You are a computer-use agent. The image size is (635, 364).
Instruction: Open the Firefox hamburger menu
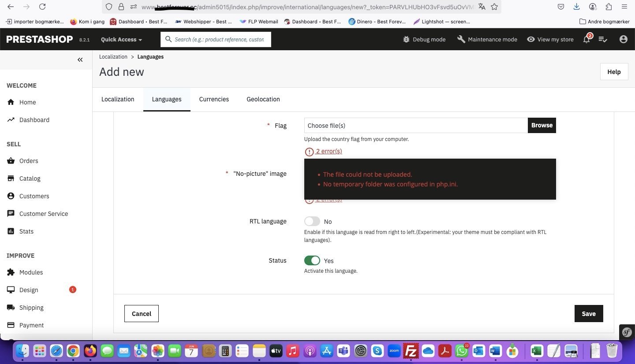click(624, 7)
